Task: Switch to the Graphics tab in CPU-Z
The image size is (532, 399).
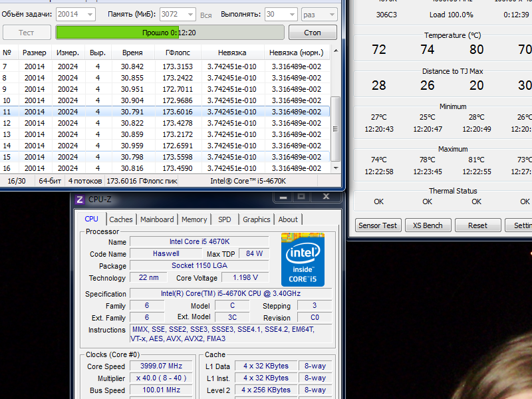Action: (257, 219)
